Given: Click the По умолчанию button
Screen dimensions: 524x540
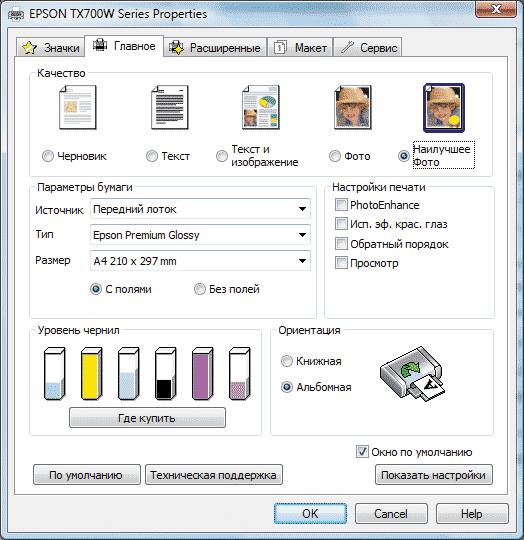Looking at the screenshot, I should pyautogui.click(x=87, y=475).
